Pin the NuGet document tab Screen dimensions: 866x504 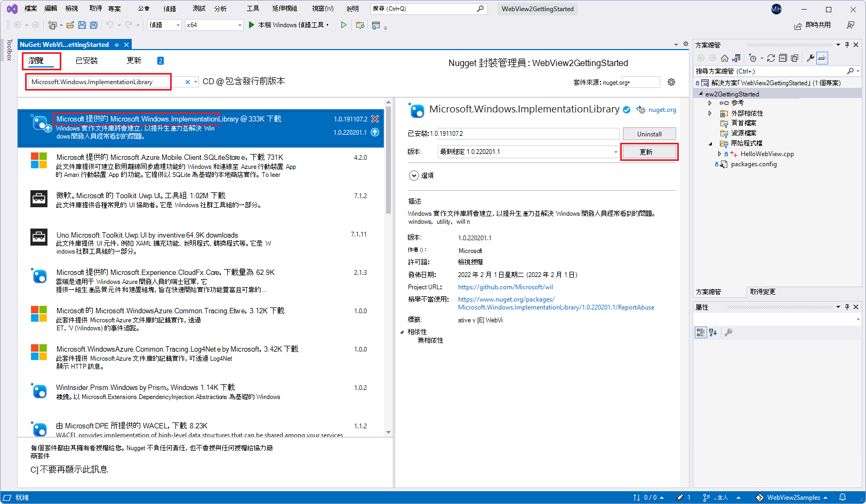(117, 44)
